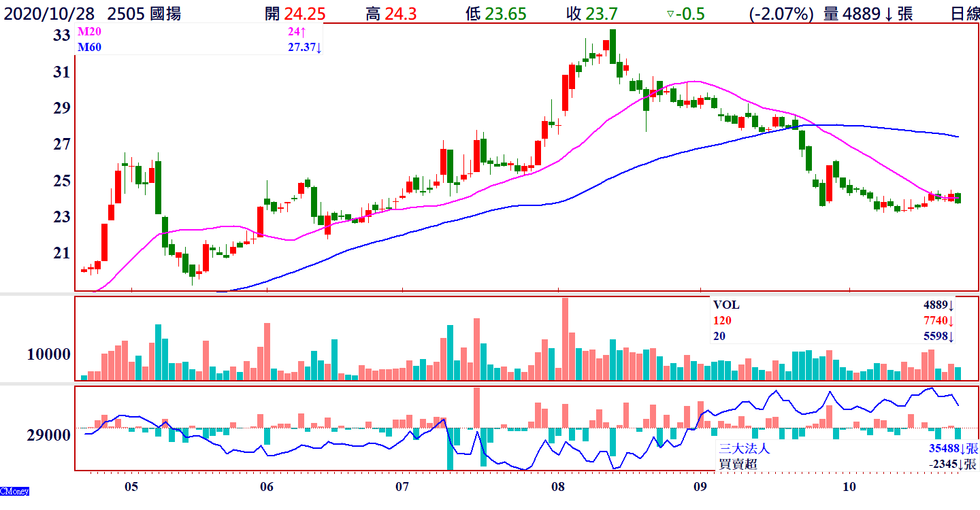Select the M60 moving average legend label

pos(88,47)
